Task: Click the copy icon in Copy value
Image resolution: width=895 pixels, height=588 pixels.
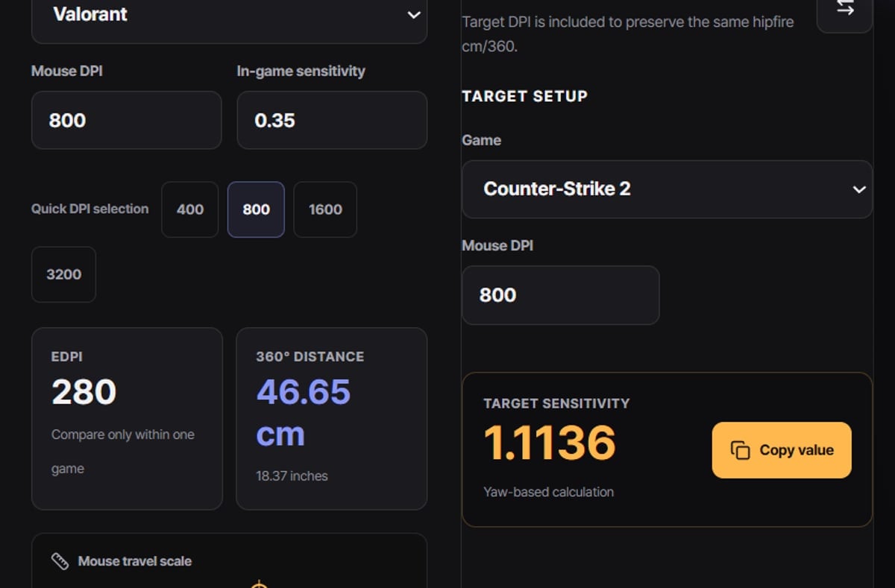Action: [740, 450]
